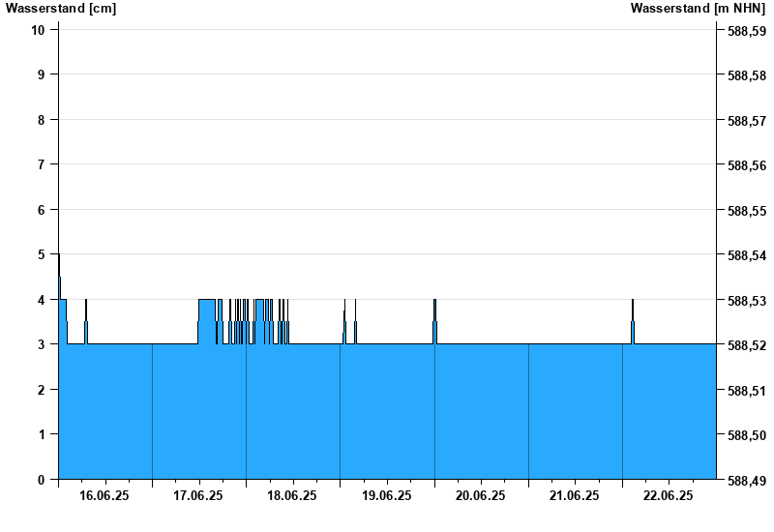
Task: Click the 19.06.25 date label
Action: (x=386, y=496)
